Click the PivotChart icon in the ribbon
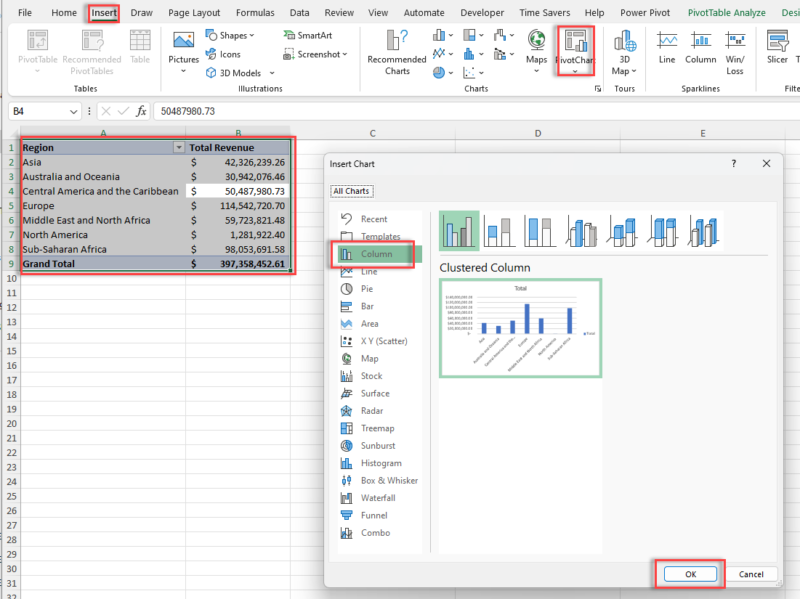 (x=575, y=47)
